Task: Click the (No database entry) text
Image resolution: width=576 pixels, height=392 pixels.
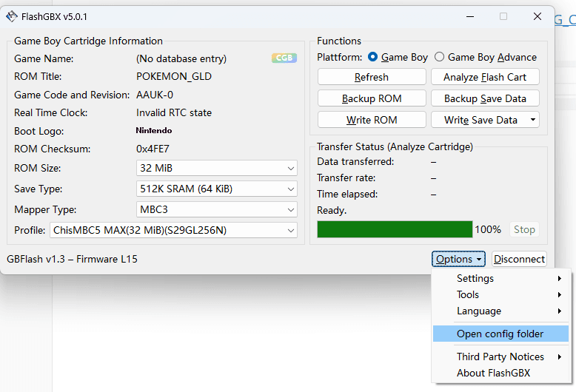Action: click(x=181, y=58)
